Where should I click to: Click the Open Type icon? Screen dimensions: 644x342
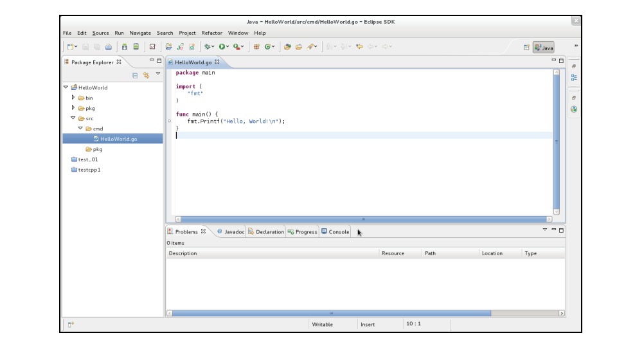[287, 47]
